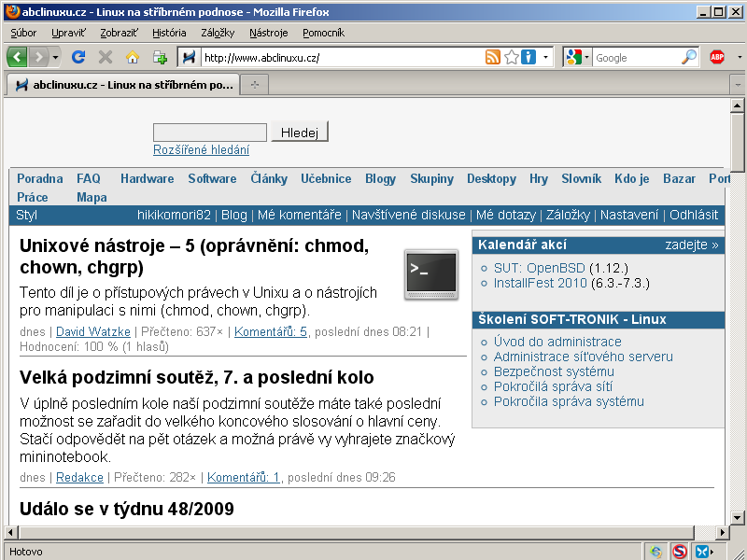This screenshot has width=747, height=560.
Task: Click the site search text box
Action: [209, 133]
